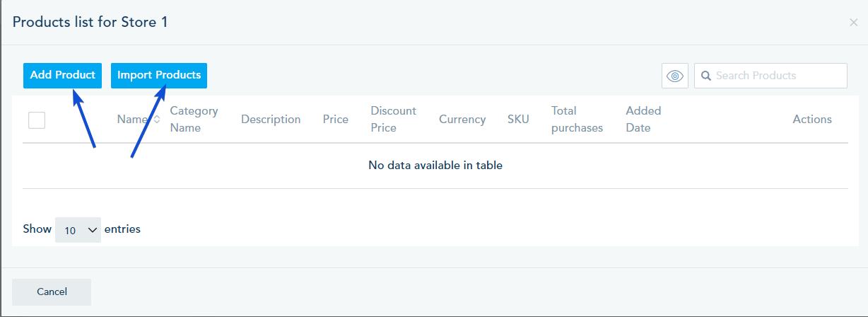Open the Show entries count dropdown

tap(78, 230)
